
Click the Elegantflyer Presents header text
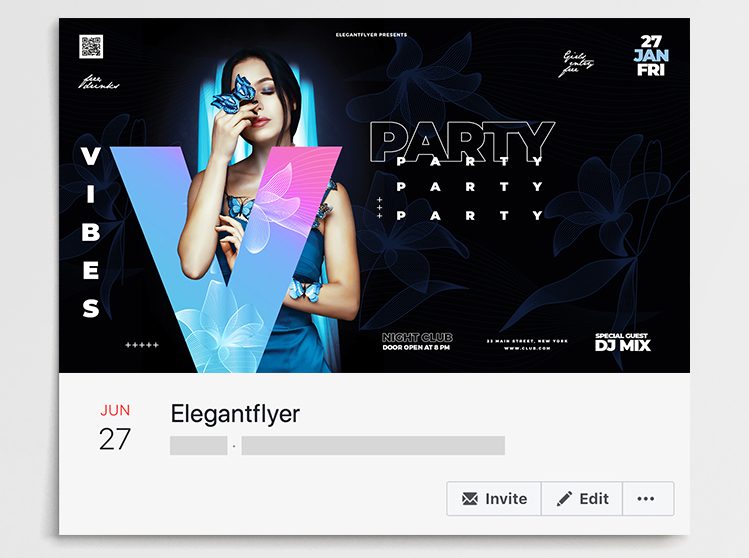coord(371,35)
